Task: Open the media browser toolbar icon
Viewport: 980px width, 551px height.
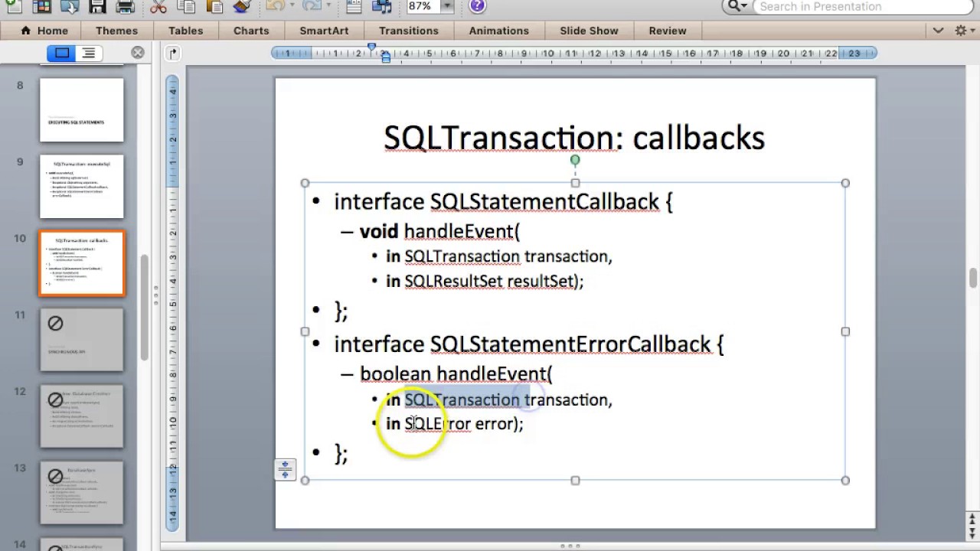Action: click(x=381, y=6)
